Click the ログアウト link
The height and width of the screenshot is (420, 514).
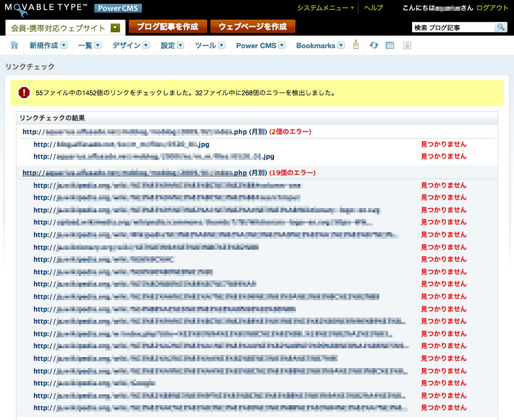[492, 8]
